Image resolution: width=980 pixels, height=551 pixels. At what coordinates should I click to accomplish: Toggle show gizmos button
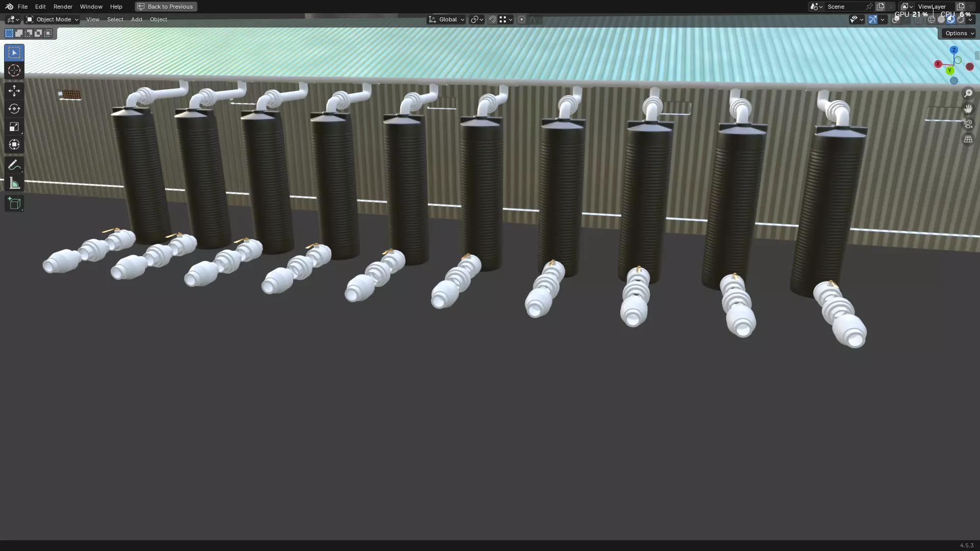point(872,19)
